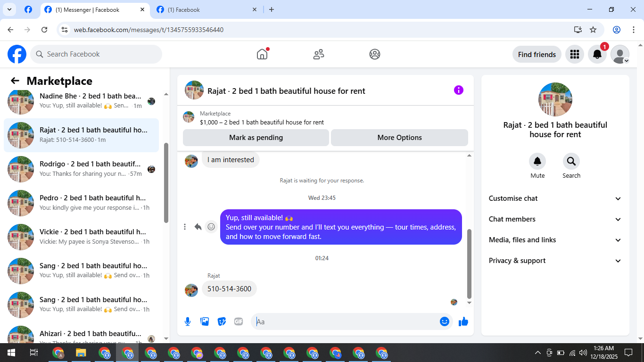Go back from Marketplace with arrow

[x=15, y=81]
